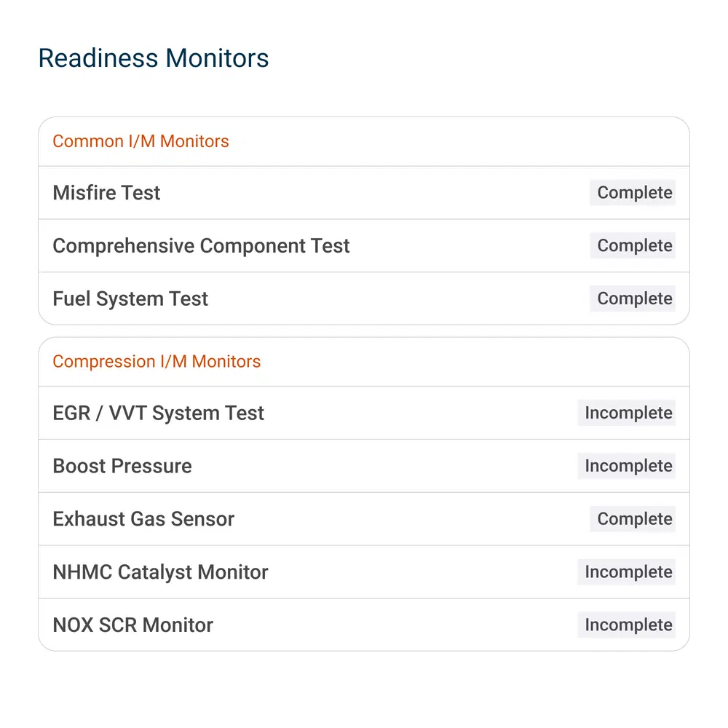Select the Comprehensive Component Test row
728x728 pixels.
pos(363,245)
